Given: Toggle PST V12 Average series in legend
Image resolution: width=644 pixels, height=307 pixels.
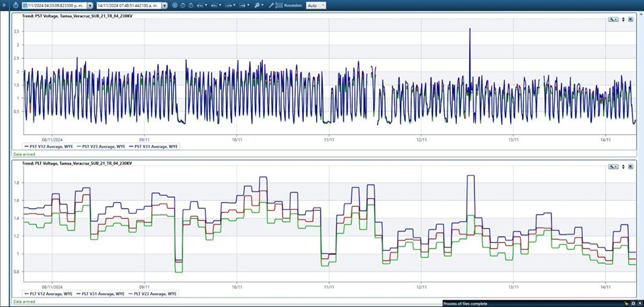Looking at the screenshot, I should [50, 146].
